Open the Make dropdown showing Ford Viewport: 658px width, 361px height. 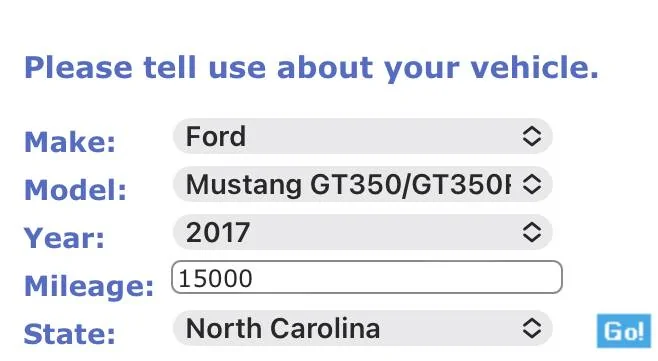pos(363,136)
